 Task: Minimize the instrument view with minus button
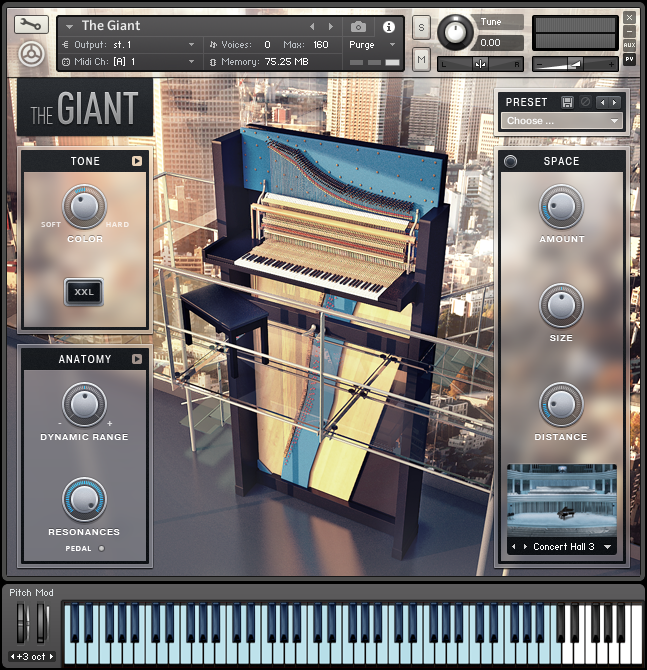pyautogui.click(x=629, y=31)
